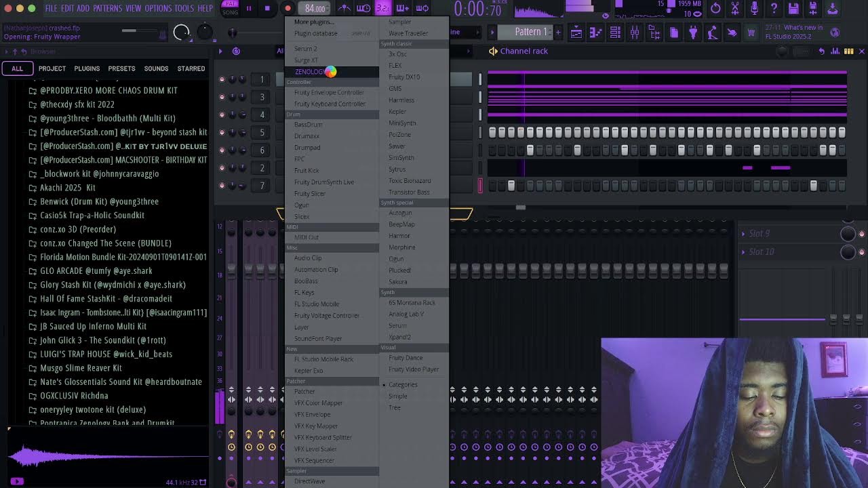Adjust the main volume knob
The height and width of the screenshot is (488, 868).
point(181,33)
